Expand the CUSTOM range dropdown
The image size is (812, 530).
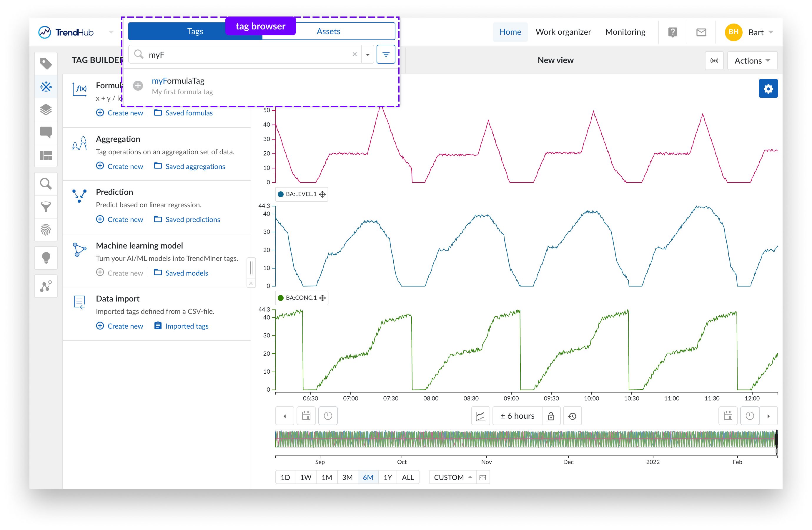point(452,477)
